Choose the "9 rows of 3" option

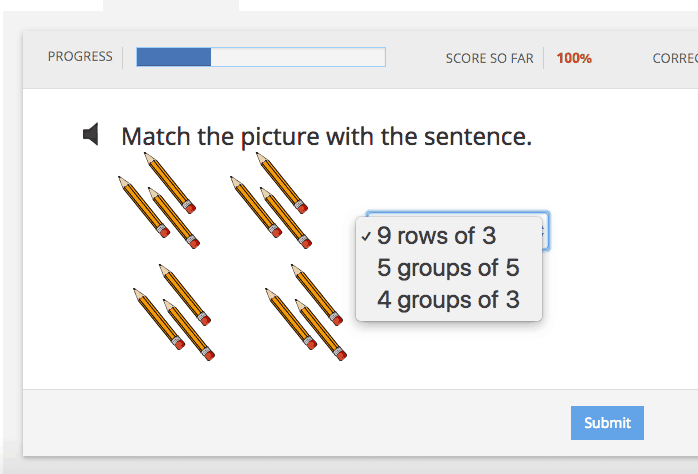click(436, 236)
